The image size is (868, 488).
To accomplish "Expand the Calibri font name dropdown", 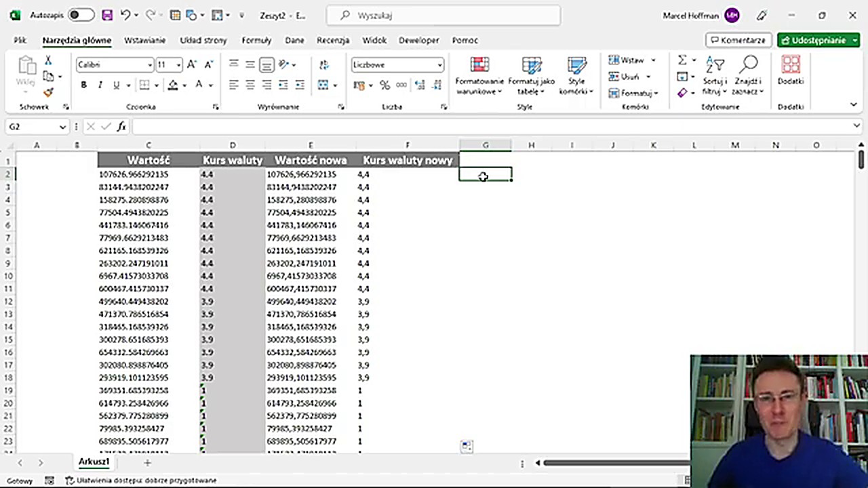I will click(150, 65).
